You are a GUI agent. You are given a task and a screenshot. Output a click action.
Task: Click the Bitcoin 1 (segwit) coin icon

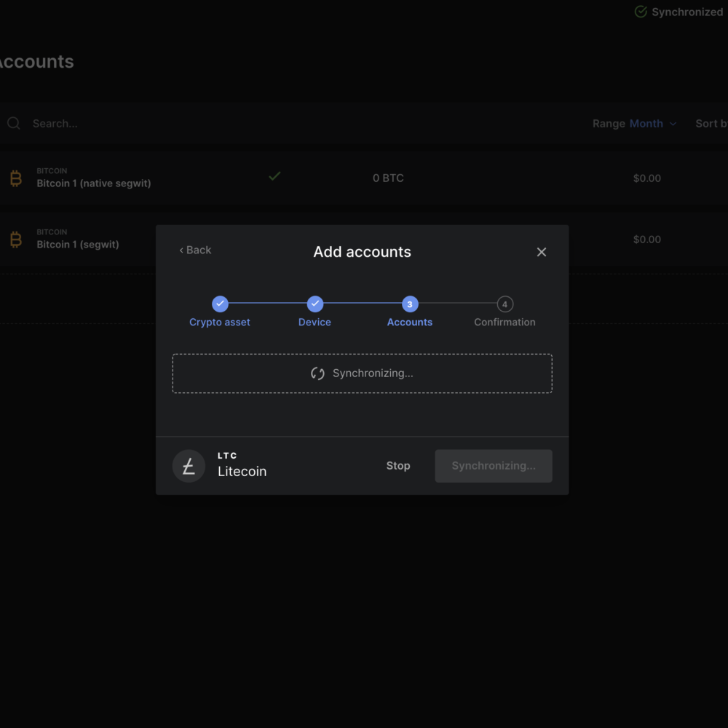click(15, 240)
